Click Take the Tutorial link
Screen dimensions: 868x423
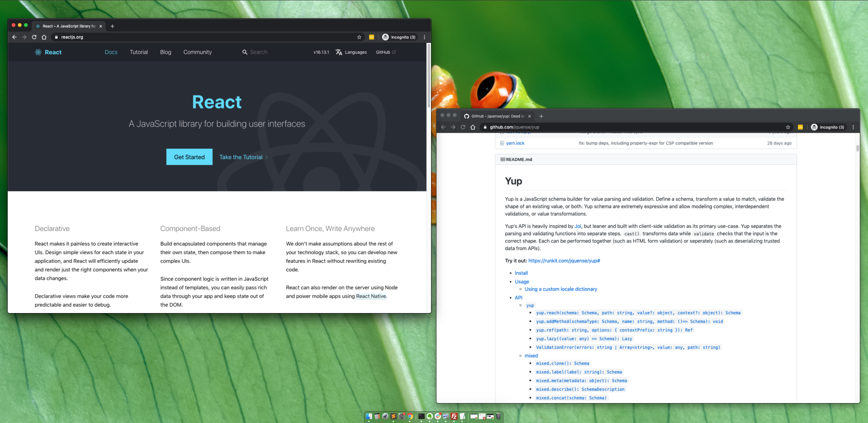pos(243,157)
